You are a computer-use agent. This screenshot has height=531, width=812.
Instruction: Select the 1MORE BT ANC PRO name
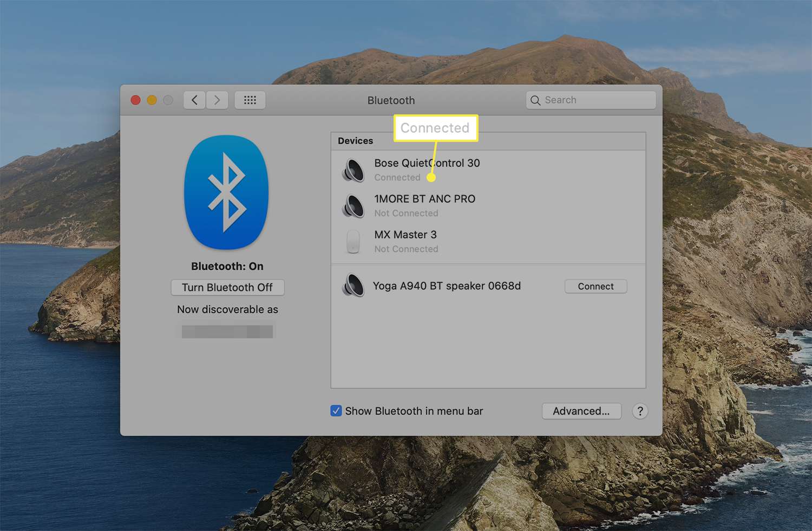[425, 199]
